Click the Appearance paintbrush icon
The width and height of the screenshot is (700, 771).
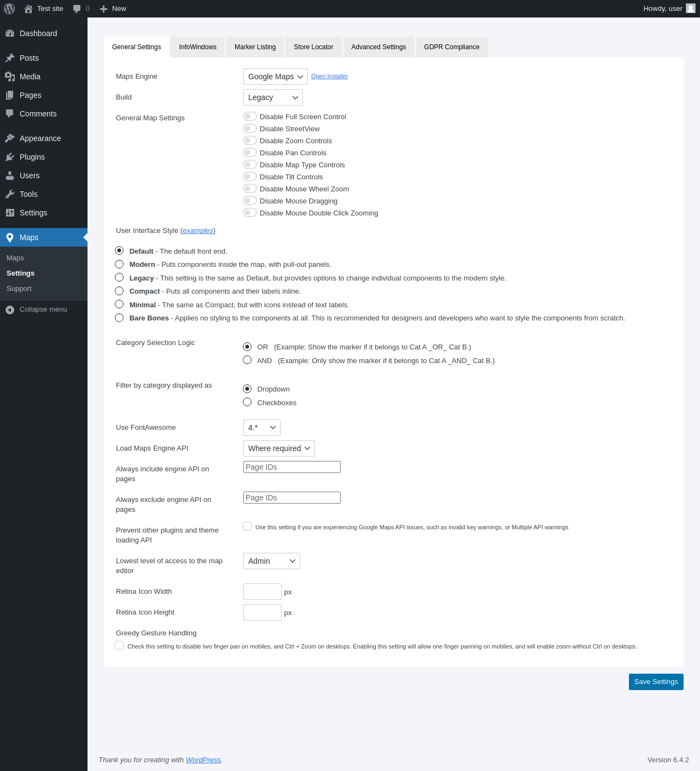pyautogui.click(x=10, y=138)
